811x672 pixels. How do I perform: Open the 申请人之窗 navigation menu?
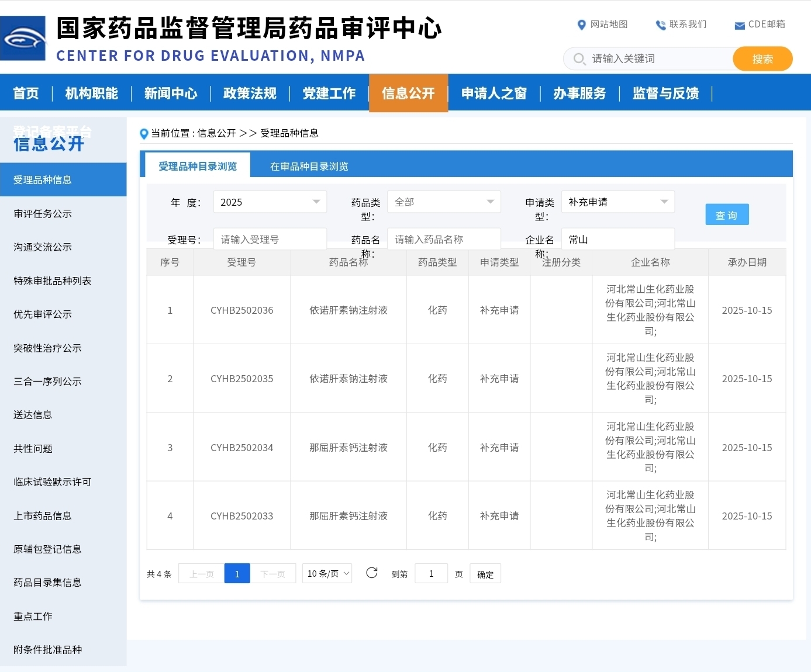click(493, 93)
